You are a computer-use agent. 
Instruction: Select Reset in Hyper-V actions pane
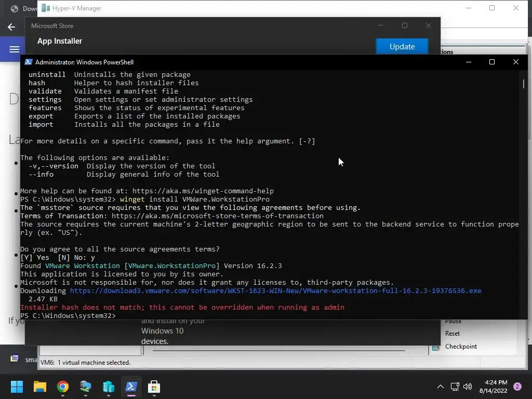pos(453,334)
